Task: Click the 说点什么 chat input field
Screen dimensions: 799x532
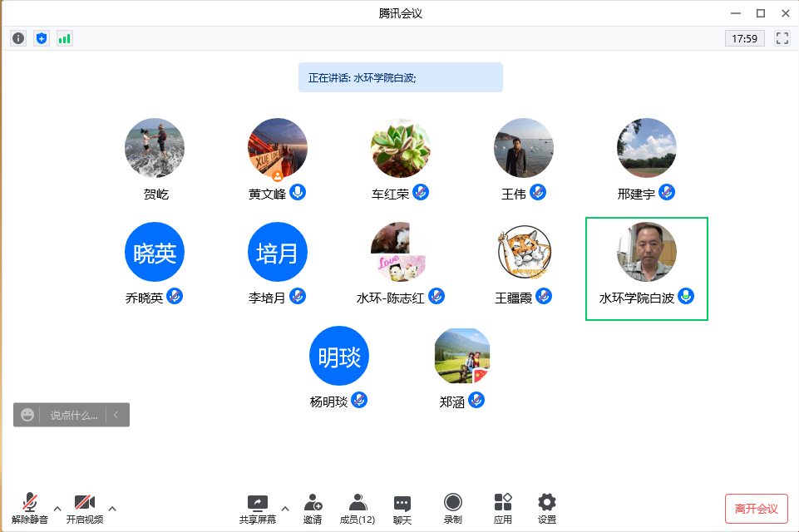Action: pos(73,415)
